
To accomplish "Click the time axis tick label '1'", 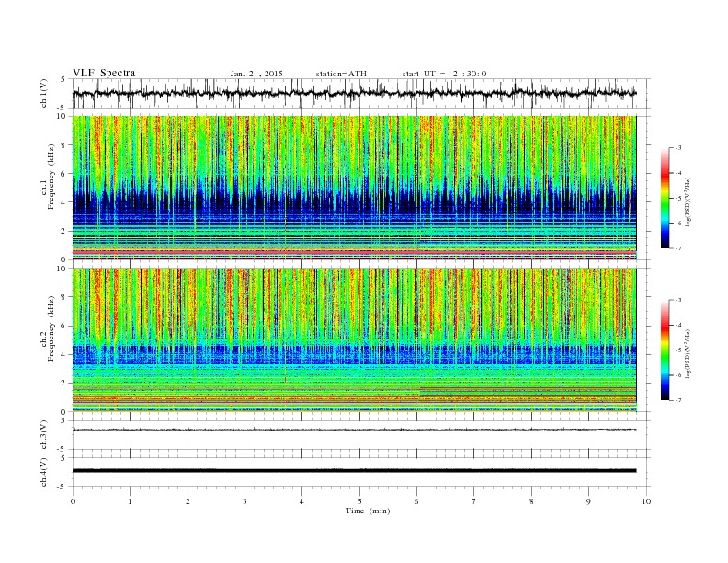I will [131, 501].
